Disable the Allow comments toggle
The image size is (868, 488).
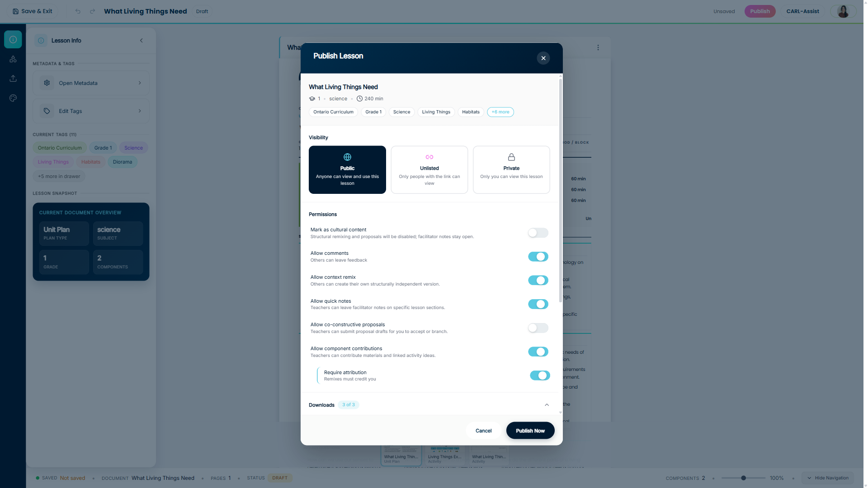pyautogui.click(x=538, y=256)
